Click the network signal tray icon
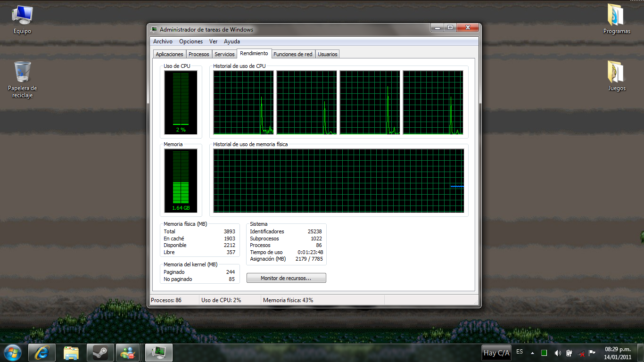Image resolution: width=644 pixels, height=362 pixels. (581, 353)
